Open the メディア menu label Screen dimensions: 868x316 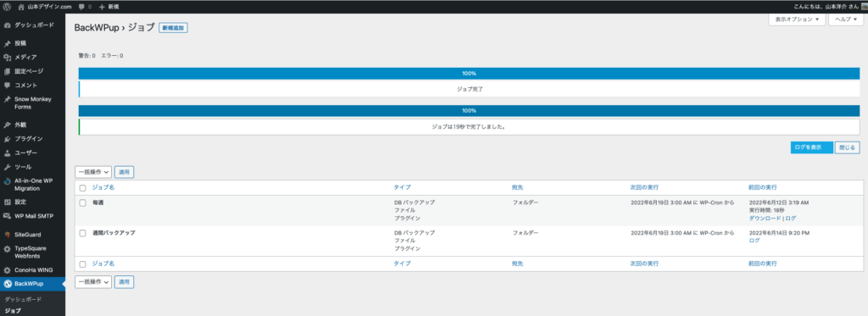26,57
